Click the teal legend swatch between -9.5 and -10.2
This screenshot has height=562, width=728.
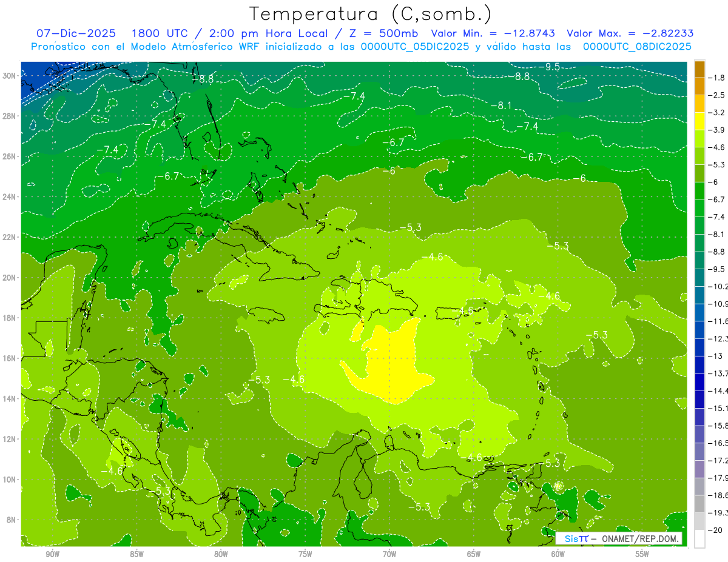(699, 278)
